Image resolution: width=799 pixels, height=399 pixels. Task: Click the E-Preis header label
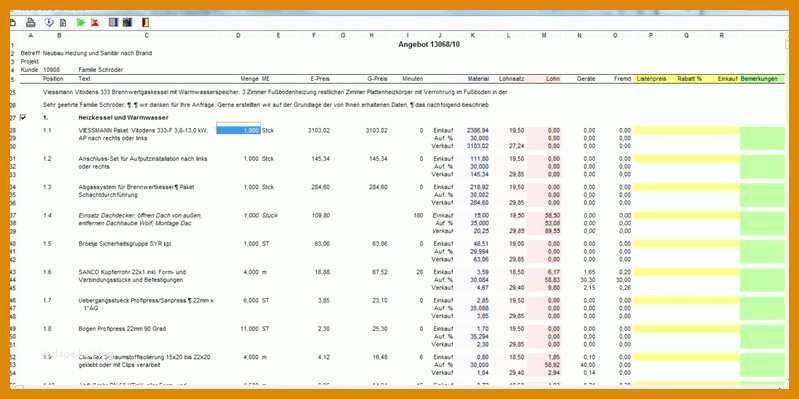320,79
